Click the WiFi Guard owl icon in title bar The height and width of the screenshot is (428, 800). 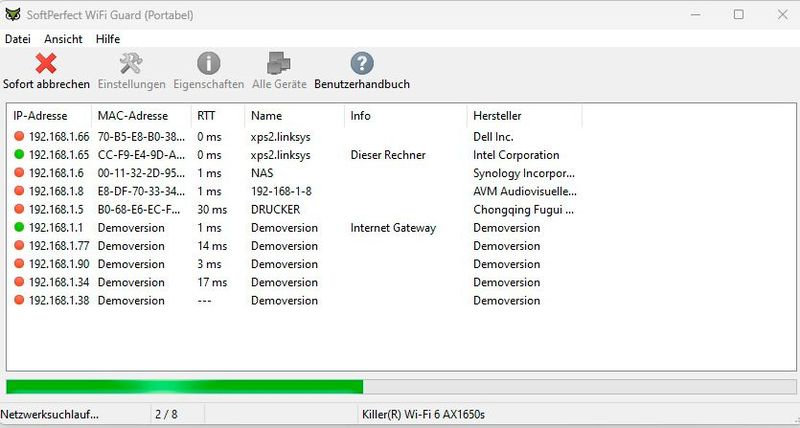pyautogui.click(x=13, y=14)
